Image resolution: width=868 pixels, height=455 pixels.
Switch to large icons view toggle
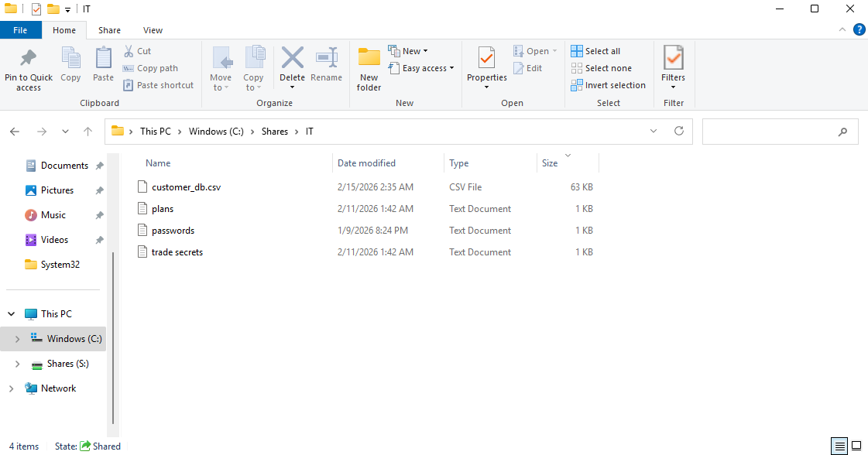point(856,446)
